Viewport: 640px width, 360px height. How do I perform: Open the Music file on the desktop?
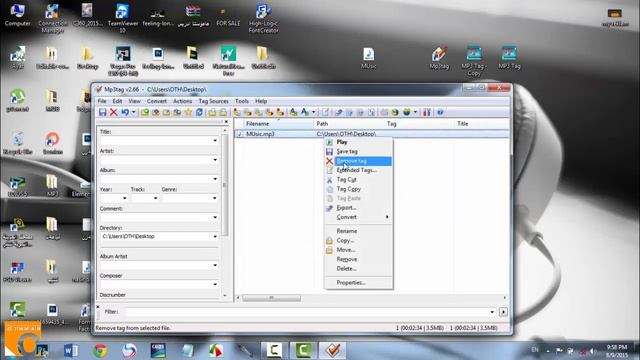coord(368,58)
